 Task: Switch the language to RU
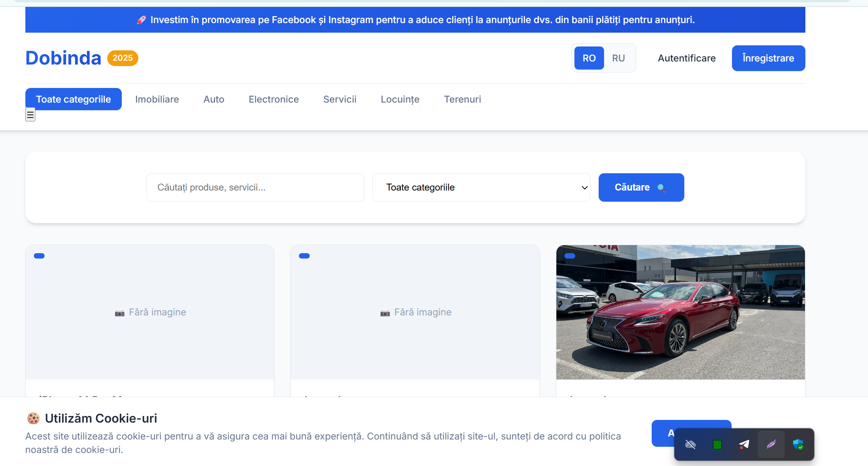618,58
